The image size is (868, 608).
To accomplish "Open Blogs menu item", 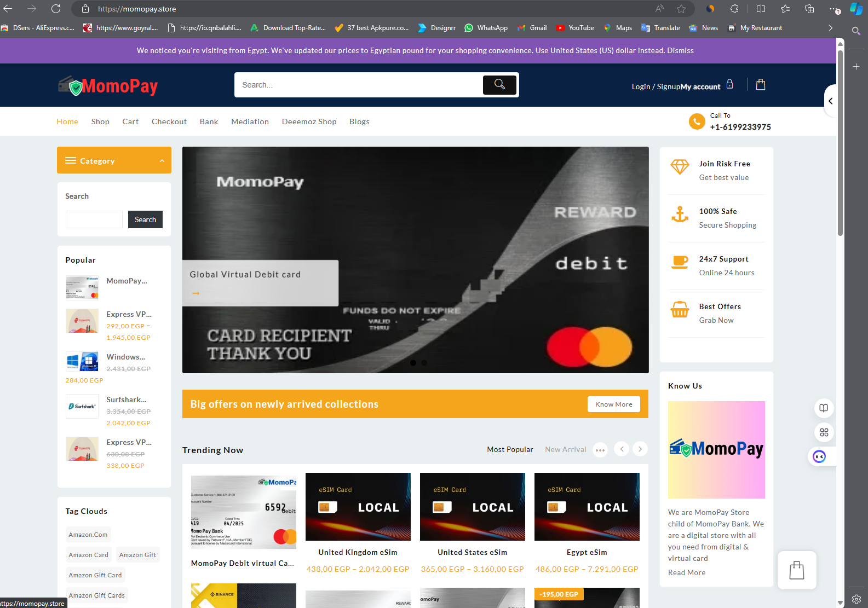I will (359, 121).
